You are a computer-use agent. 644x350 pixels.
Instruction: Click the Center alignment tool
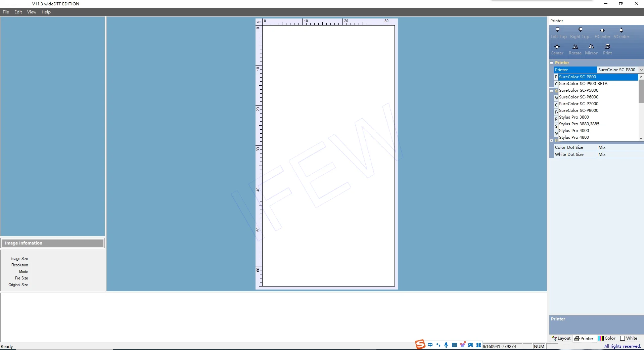pyautogui.click(x=557, y=49)
